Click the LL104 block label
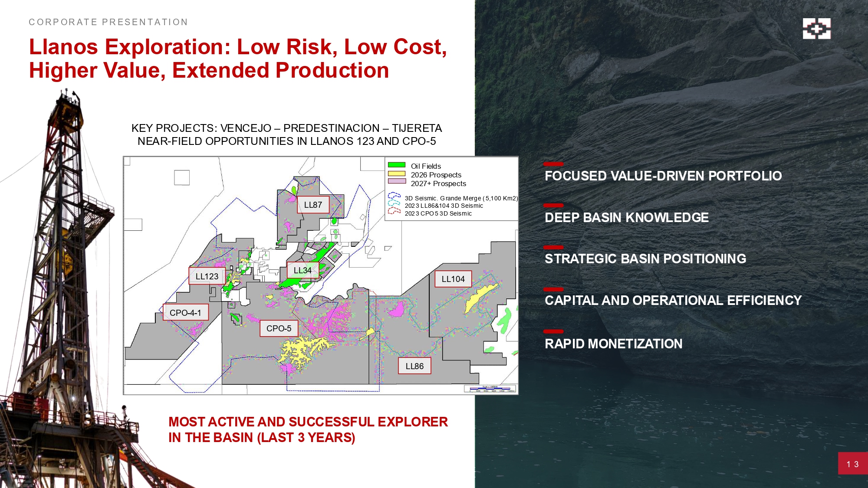Viewport: 868px width, 488px height. (x=453, y=279)
